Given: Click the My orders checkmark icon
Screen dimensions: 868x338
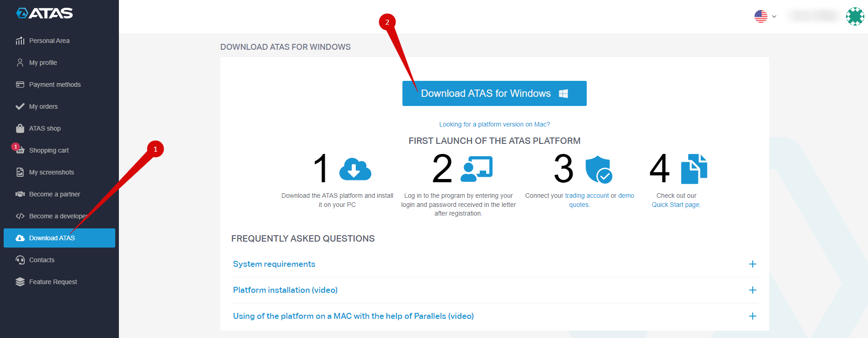Looking at the screenshot, I should [x=20, y=106].
